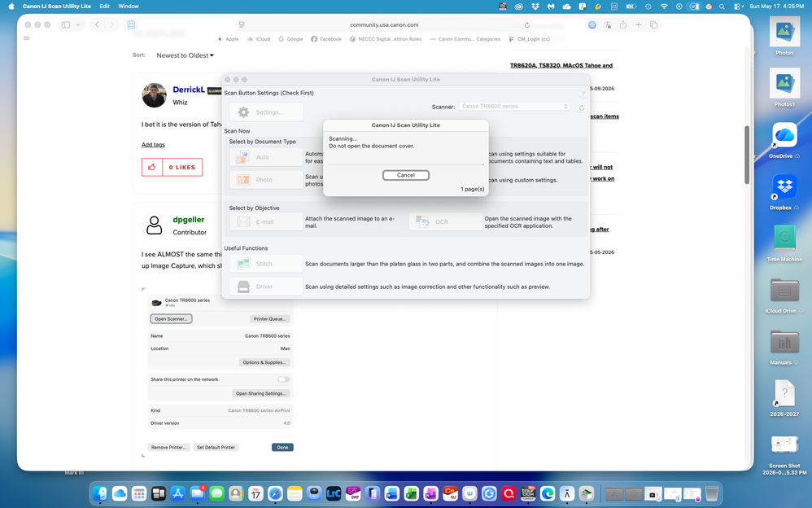
Task: Click Safari reload page icon
Action: [526, 25]
